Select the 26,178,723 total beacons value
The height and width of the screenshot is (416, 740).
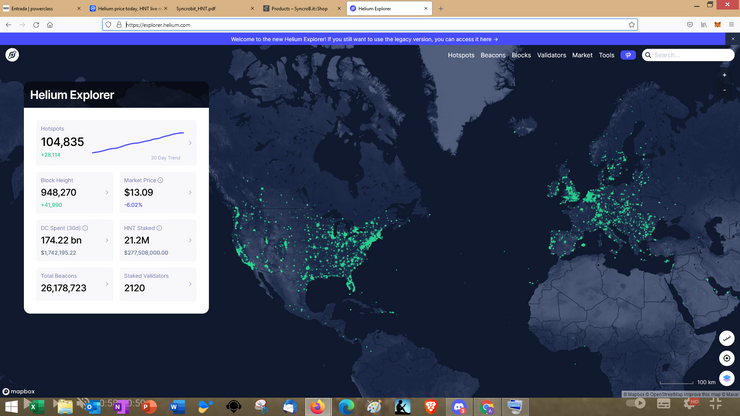(x=63, y=288)
